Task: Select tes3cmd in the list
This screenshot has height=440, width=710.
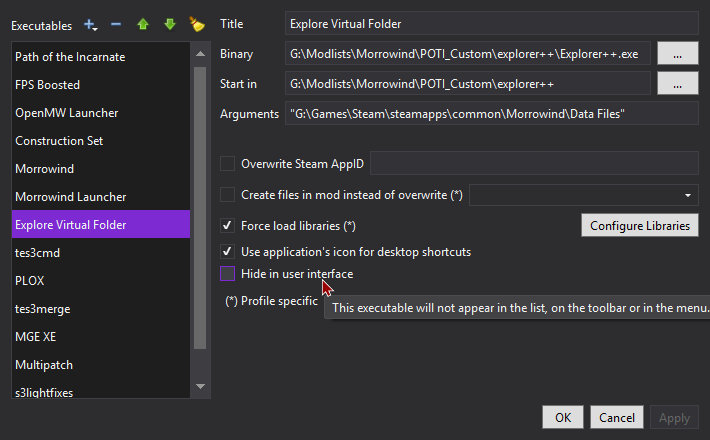Action: pyautogui.click(x=101, y=253)
